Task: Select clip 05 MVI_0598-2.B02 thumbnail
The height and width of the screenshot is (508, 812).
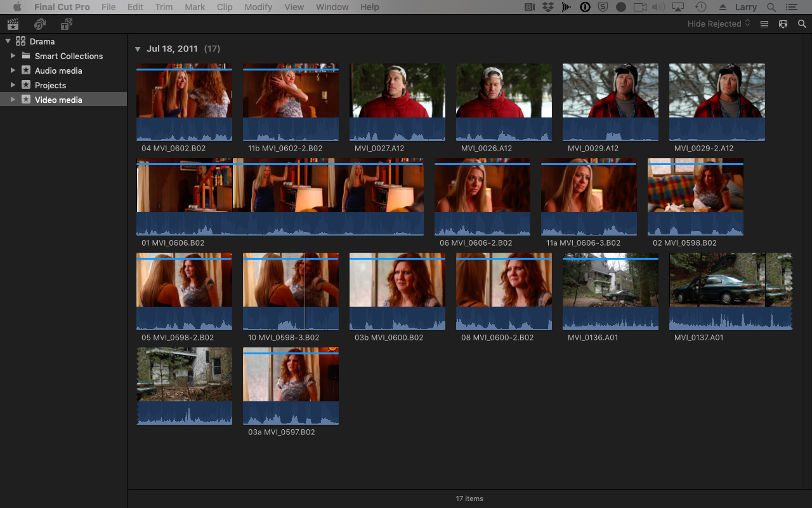Action: point(185,291)
